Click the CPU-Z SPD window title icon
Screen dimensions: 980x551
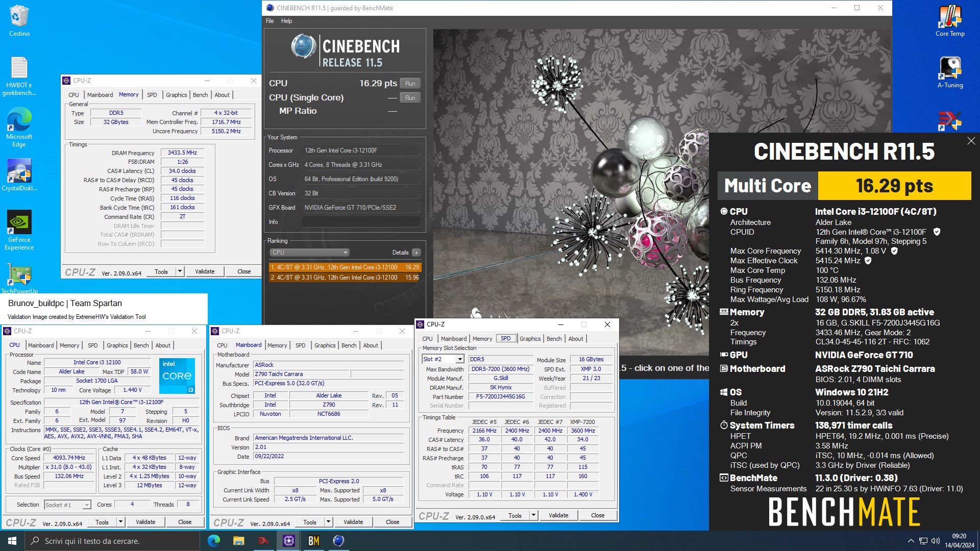421,324
